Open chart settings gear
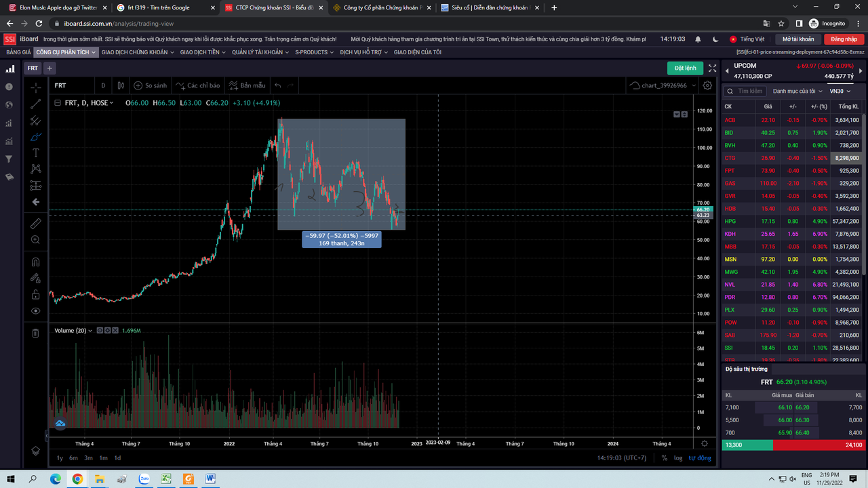Viewport: 868px width, 488px height. click(x=707, y=85)
